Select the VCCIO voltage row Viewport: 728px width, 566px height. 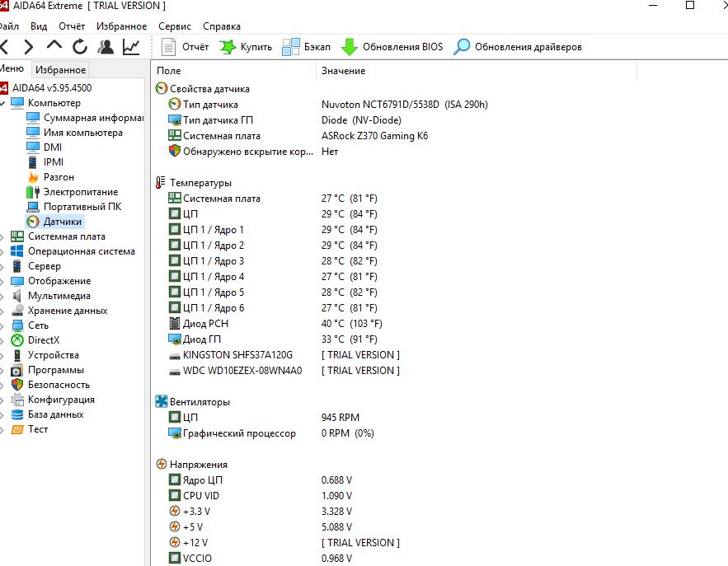(260, 558)
